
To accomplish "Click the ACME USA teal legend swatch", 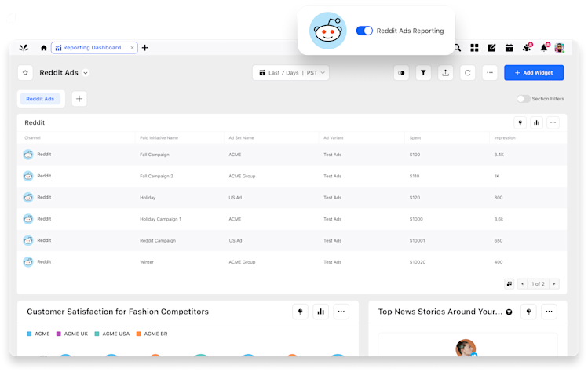I will [x=97, y=334].
